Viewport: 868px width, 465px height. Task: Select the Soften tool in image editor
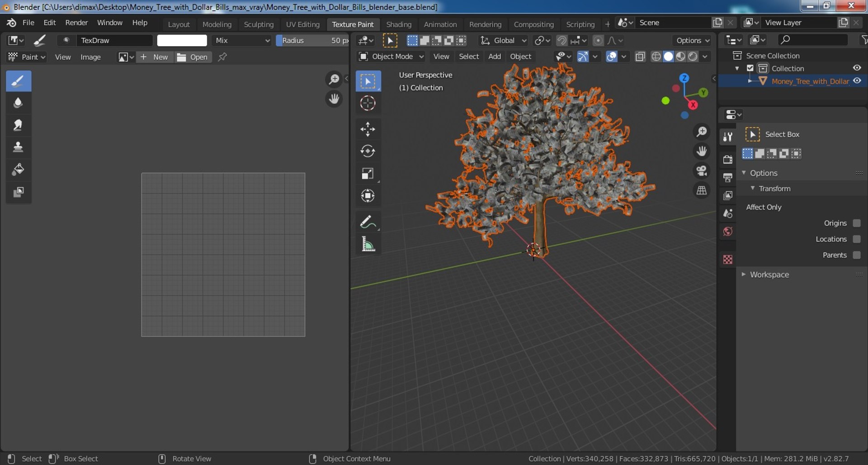click(x=19, y=103)
